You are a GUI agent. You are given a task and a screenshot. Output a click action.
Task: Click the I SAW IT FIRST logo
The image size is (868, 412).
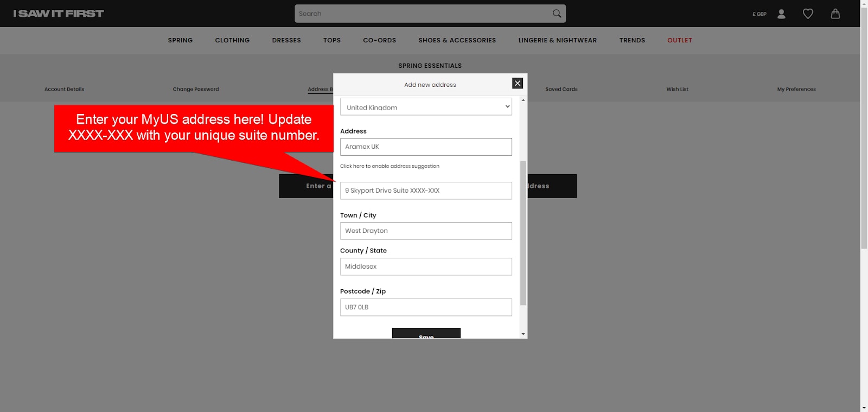coord(59,14)
